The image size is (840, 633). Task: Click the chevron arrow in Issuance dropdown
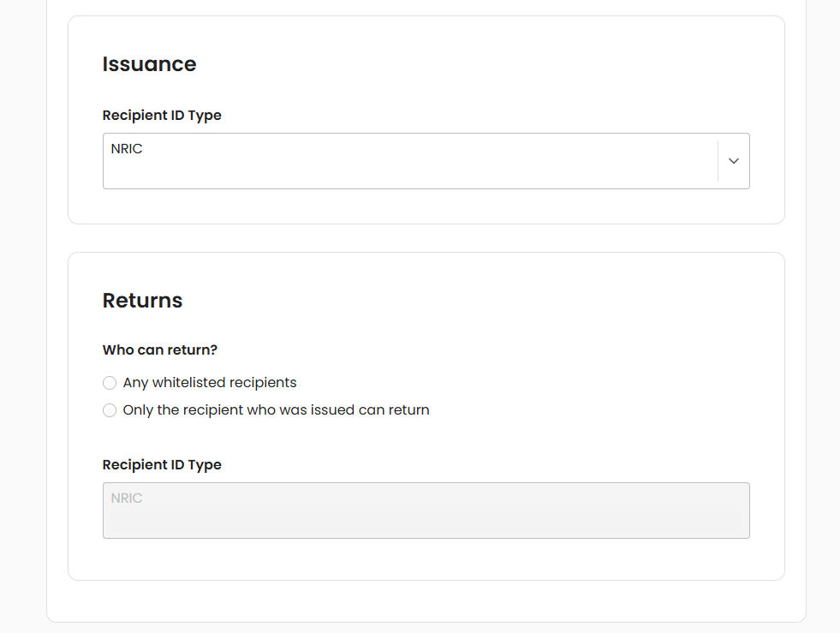(733, 161)
